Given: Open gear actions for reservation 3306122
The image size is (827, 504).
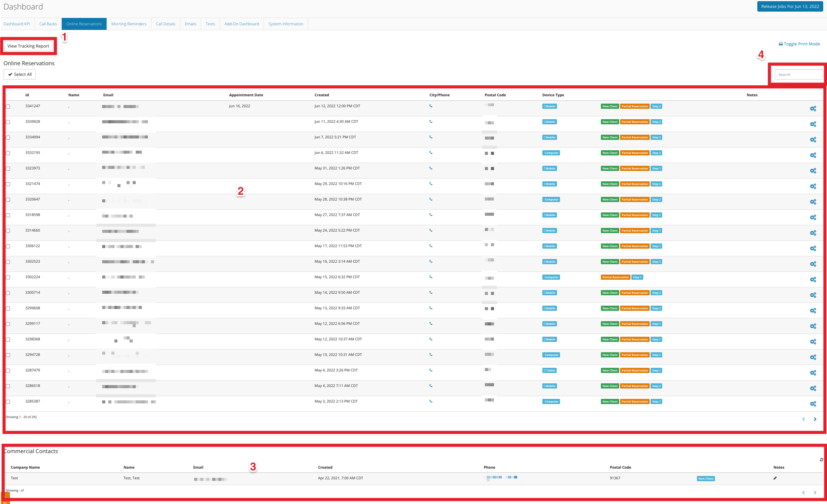Looking at the screenshot, I should tap(813, 248).
